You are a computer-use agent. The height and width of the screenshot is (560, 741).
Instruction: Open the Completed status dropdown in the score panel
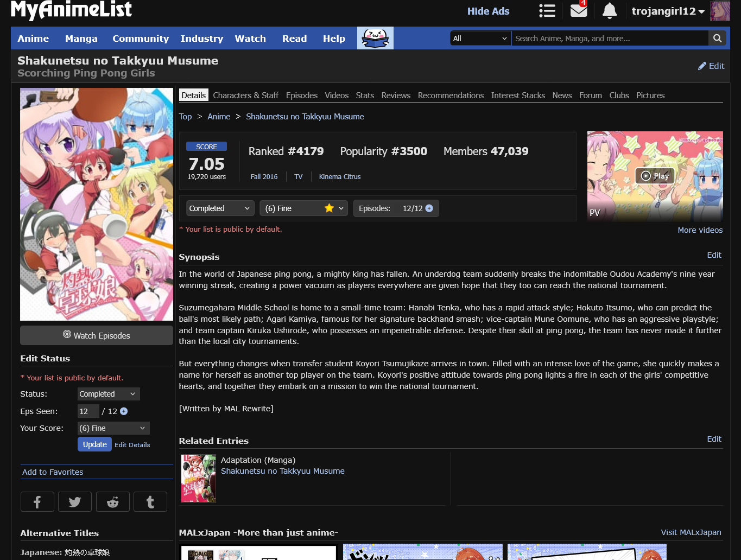[x=220, y=208]
